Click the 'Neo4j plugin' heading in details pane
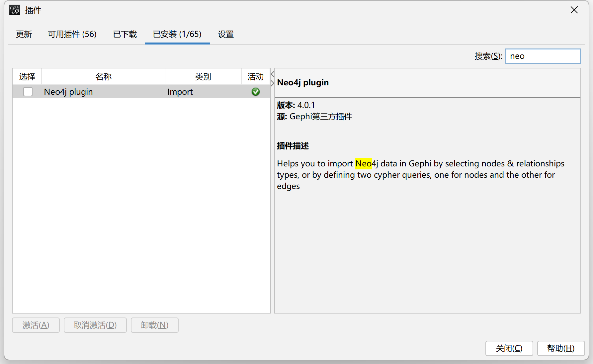 tap(303, 82)
